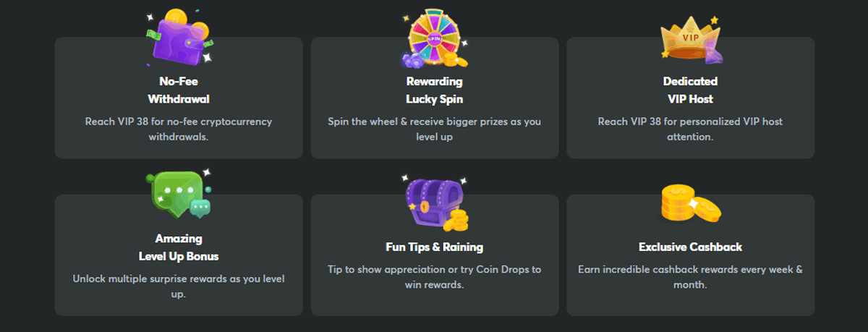Click the gold coins stack icon
868x332 pixels.
click(690, 203)
